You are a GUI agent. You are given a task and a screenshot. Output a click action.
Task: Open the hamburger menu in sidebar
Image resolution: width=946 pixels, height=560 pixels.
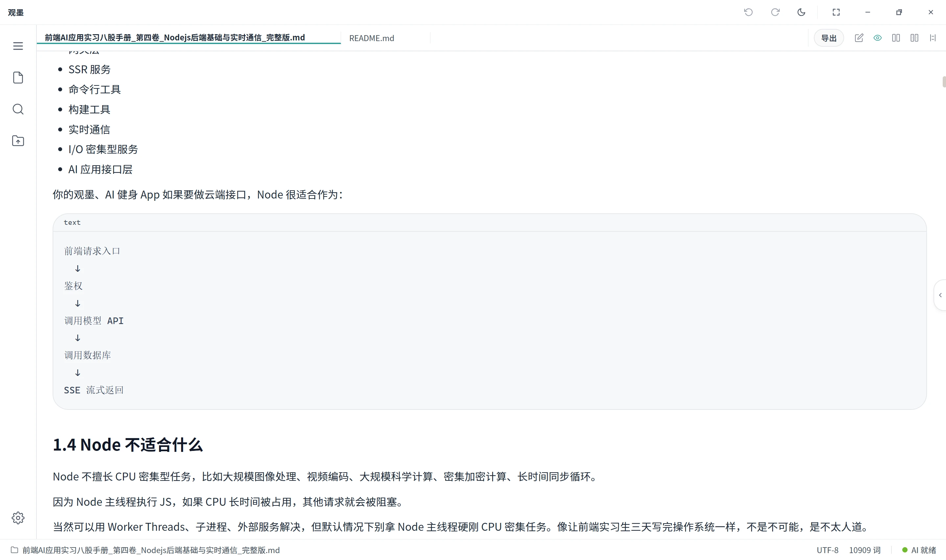click(x=18, y=46)
